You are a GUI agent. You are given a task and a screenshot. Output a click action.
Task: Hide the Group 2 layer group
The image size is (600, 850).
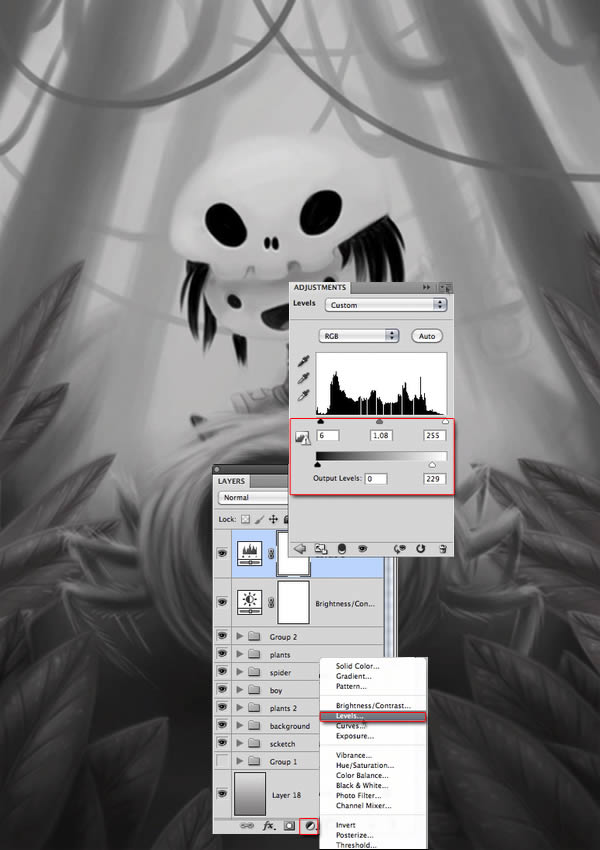click(222, 636)
